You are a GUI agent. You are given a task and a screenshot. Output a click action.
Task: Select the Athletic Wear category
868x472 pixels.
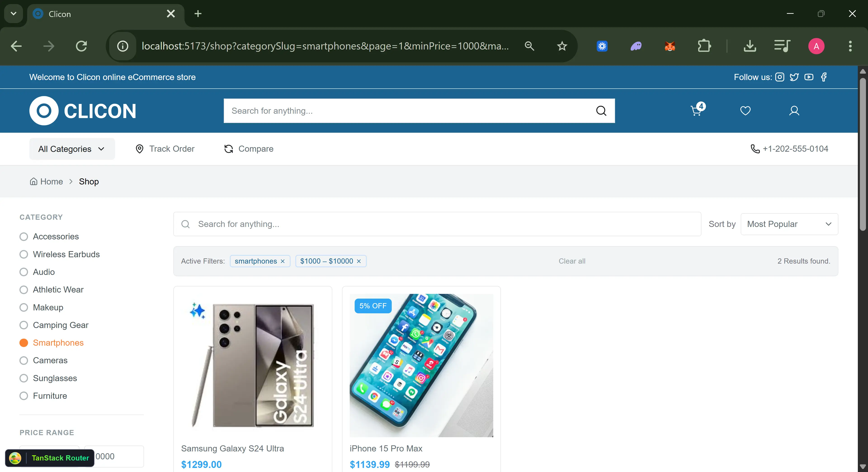[x=52, y=290]
